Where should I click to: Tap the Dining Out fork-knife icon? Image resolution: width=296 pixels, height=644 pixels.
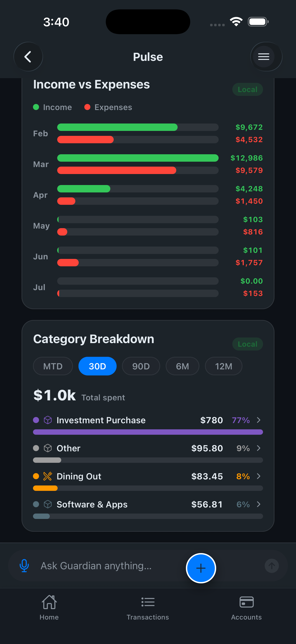[48, 476]
